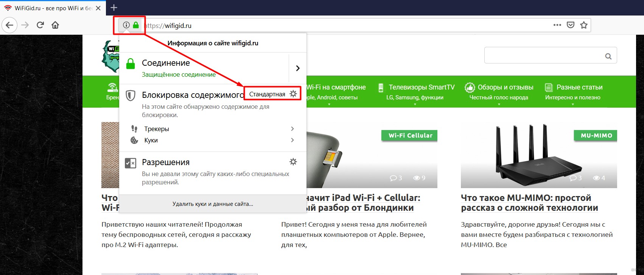
Task: Click the green lock beside Соединение
Action: (131, 64)
